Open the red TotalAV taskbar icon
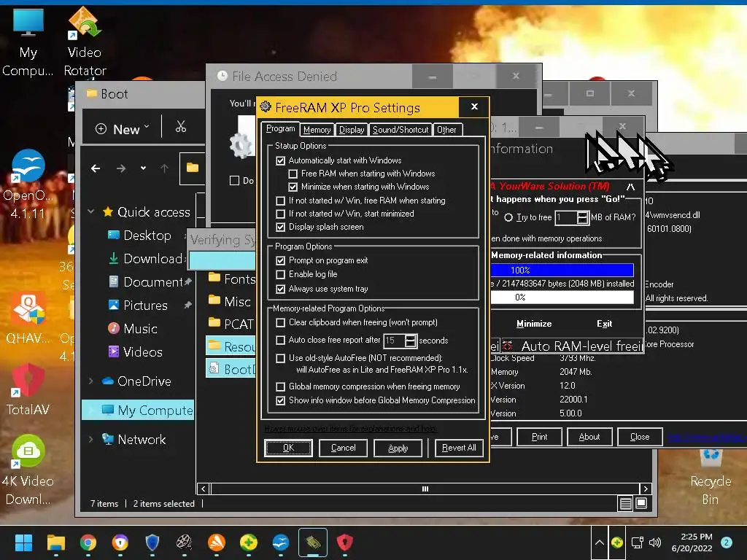The image size is (747, 560). [x=345, y=542]
